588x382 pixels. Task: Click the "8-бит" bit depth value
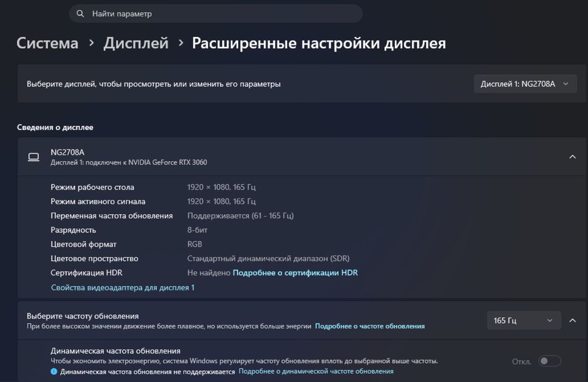(x=197, y=230)
